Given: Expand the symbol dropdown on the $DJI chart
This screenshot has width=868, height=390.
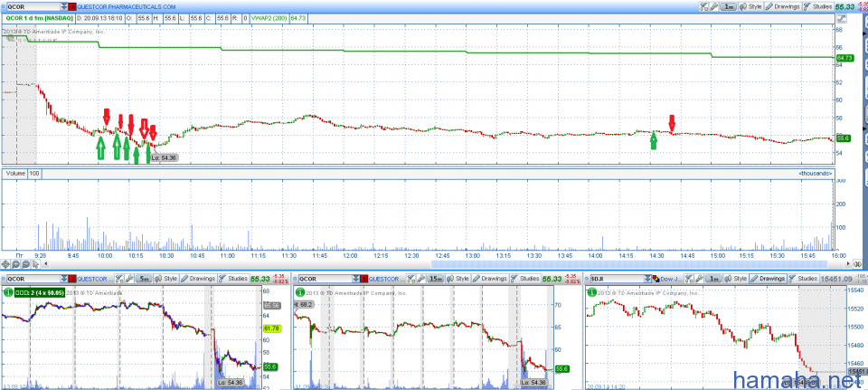Looking at the screenshot, I should point(647,279).
